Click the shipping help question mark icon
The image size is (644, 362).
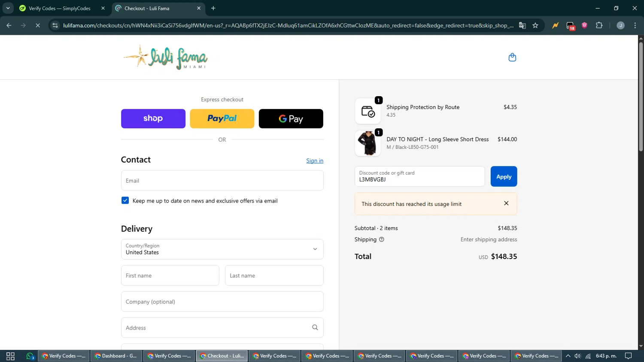[382, 239]
